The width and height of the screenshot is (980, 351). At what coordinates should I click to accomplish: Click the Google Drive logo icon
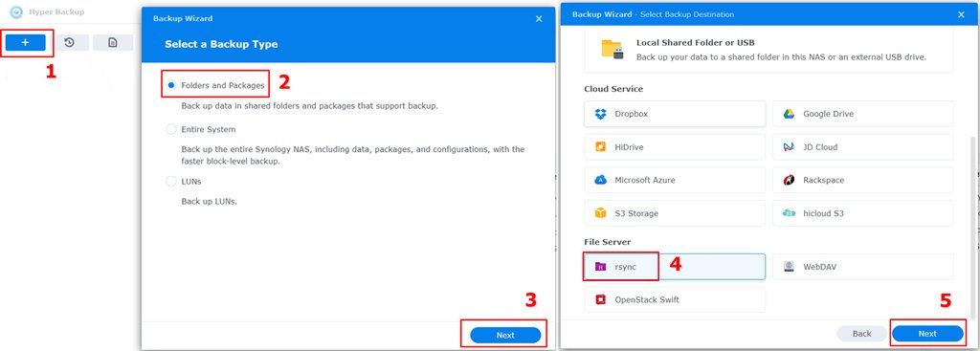click(x=789, y=114)
